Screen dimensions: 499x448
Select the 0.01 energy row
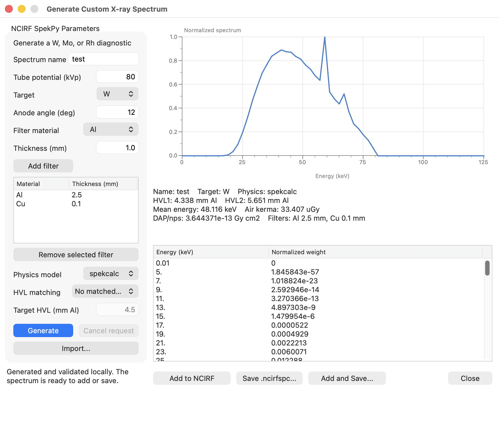pyautogui.click(x=319, y=263)
